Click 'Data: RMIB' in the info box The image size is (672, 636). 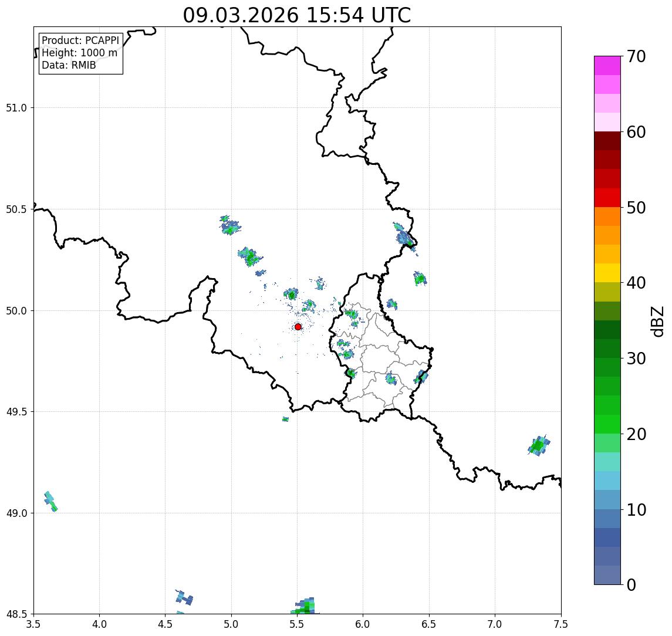coord(69,65)
